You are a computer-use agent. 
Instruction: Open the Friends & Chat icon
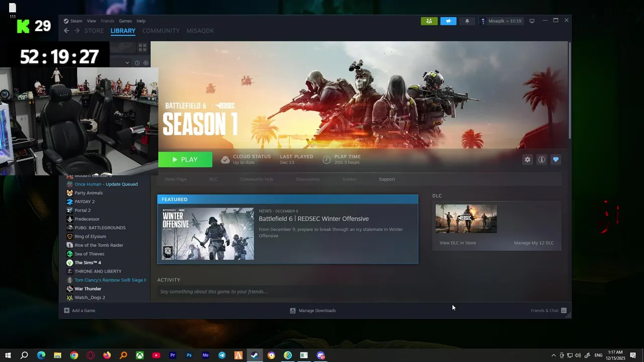pyautogui.click(x=563, y=310)
